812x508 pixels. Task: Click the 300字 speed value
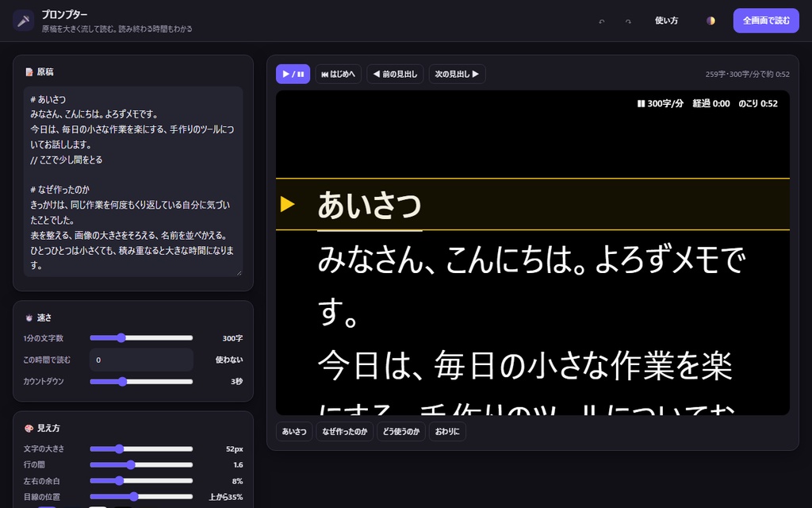tap(232, 338)
